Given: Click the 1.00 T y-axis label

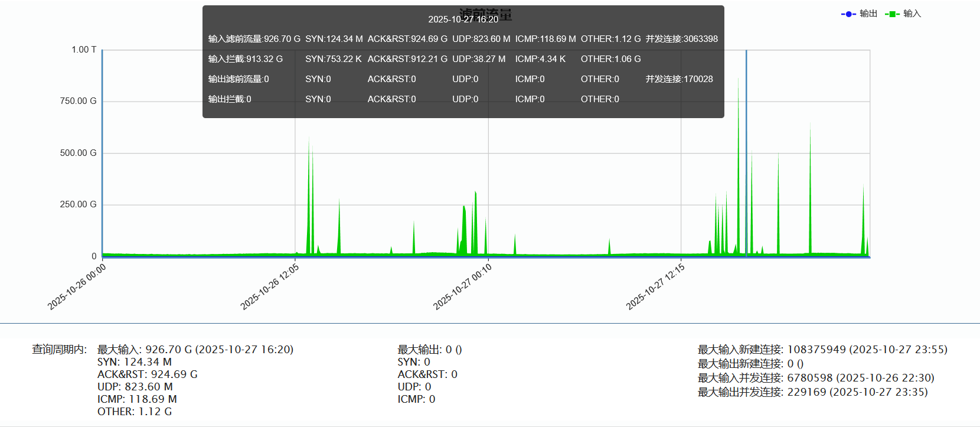Looking at the screenshot, I should click(x=84, y=50).
